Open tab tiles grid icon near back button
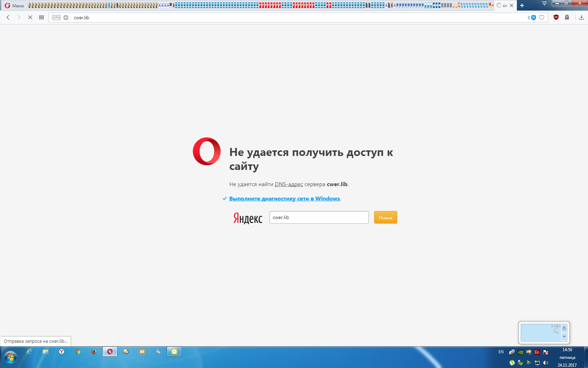Screen dimensions: 588x368 41,17
